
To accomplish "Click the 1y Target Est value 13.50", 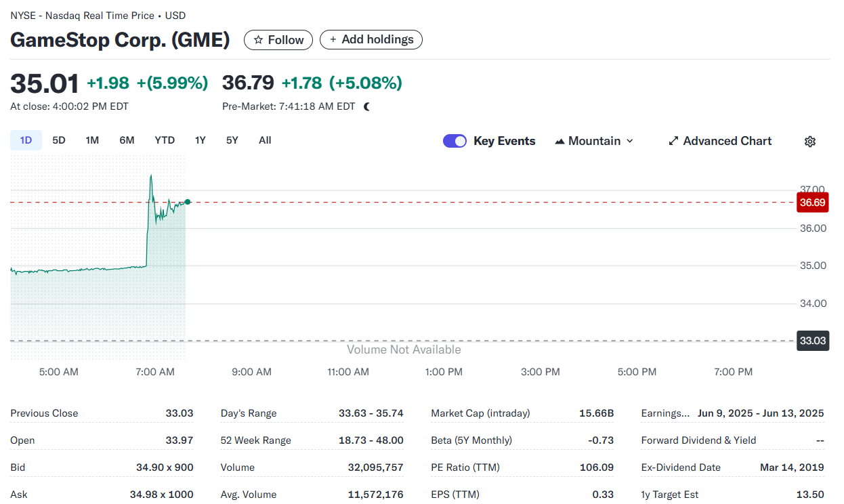I will point(810,495).
